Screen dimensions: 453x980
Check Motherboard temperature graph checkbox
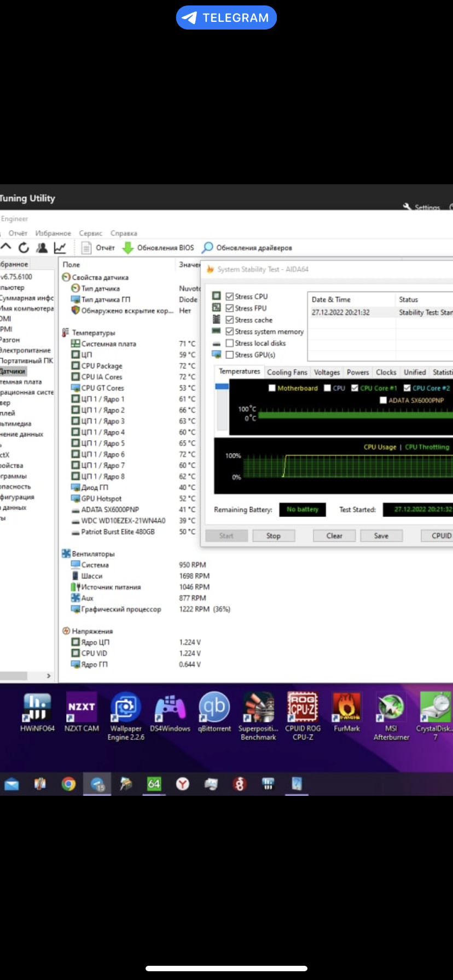[x=272, y=388]
